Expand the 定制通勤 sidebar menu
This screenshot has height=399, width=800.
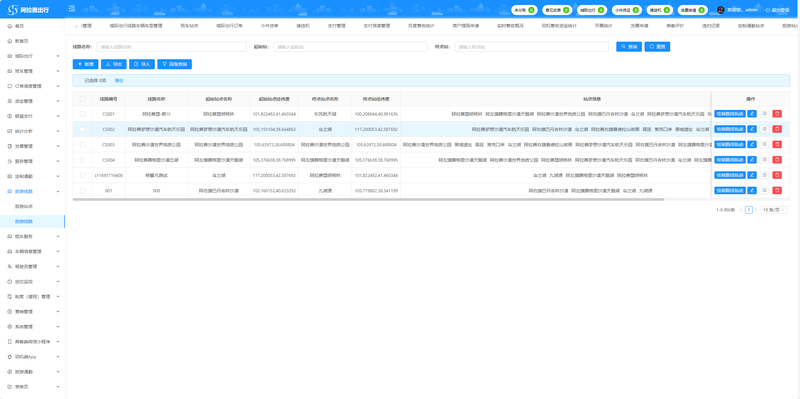click(x=32, y=176)
